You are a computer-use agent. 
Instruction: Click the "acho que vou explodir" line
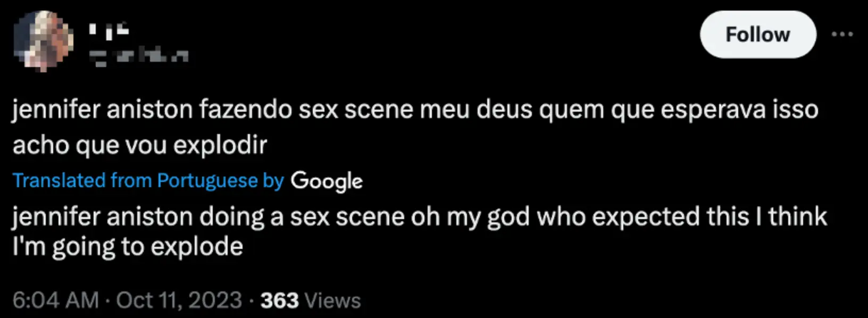(x=139, y=145)
